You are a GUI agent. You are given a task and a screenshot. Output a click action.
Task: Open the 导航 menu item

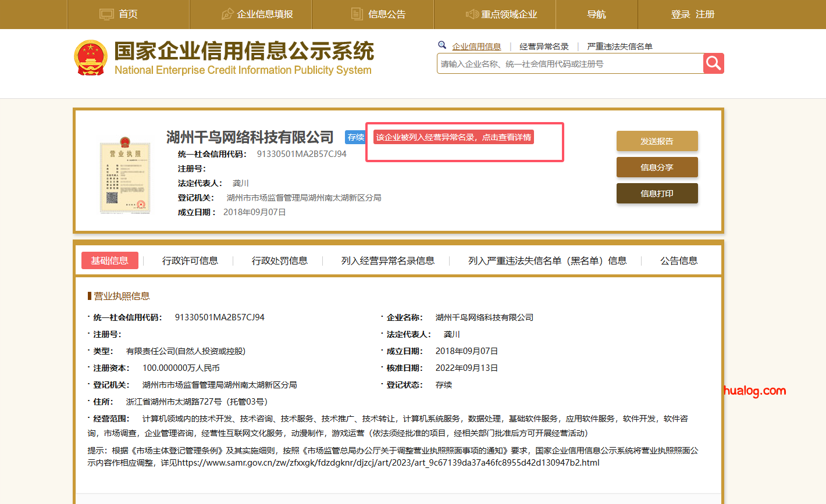pyautogui.click(x=596, y=14)
